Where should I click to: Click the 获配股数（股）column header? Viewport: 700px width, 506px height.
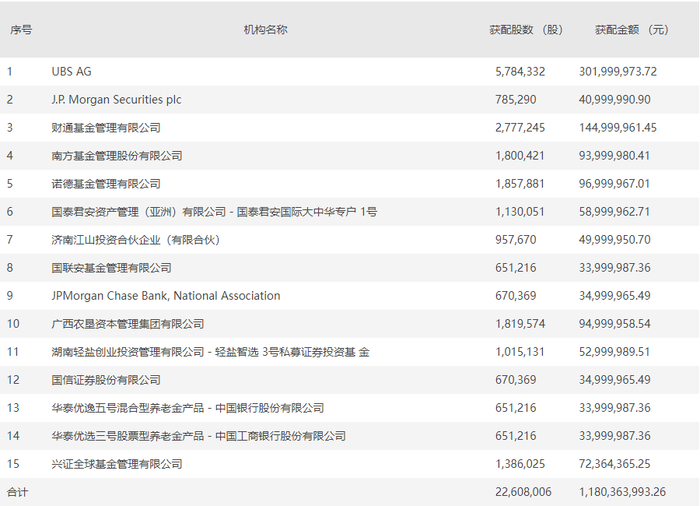pyautogui.click(x=526, y=30)
